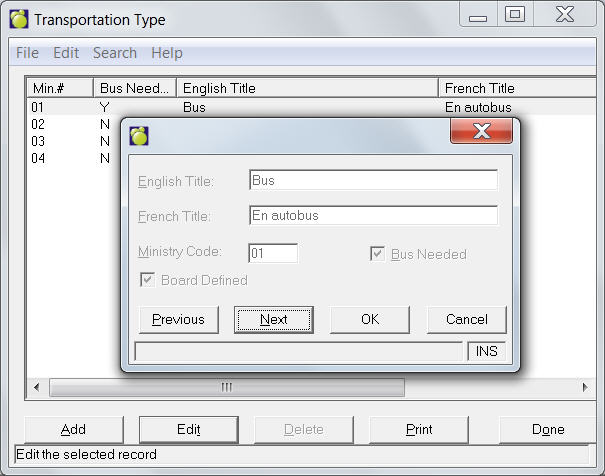Open the Edit menu
Screen dimensions: 605x476
tap(66, 53)
